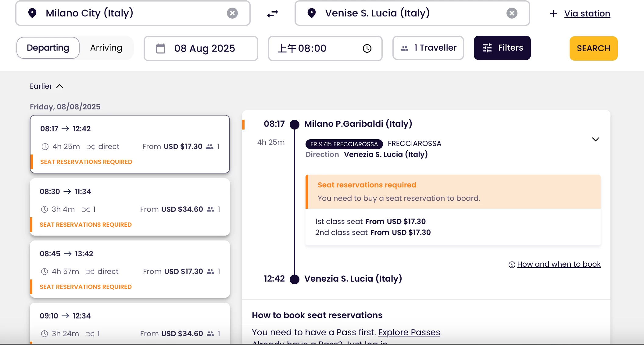The image size is (644, 345).
Task: Select the 08:30 to 11:34 journey
Action: tap(130, 207)
